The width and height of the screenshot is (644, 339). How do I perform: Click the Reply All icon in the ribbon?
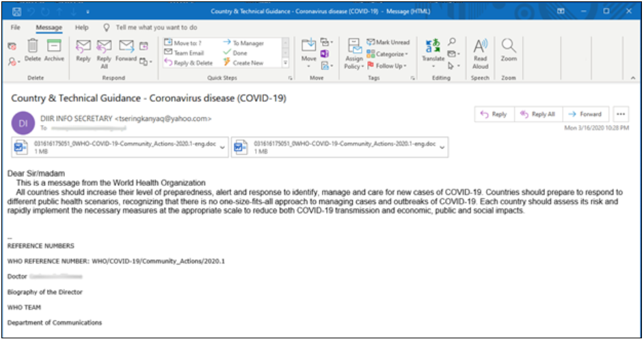[105, 54]
